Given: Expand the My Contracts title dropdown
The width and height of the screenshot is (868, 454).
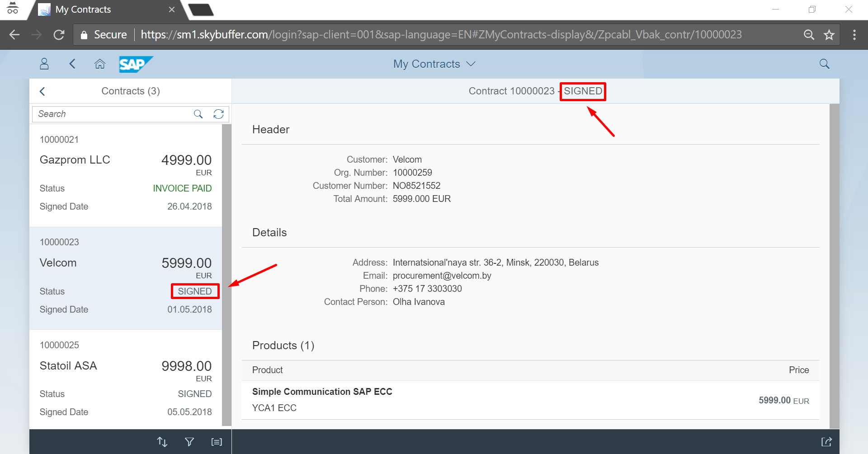Looking at the screenshot, I should (471, 64).
